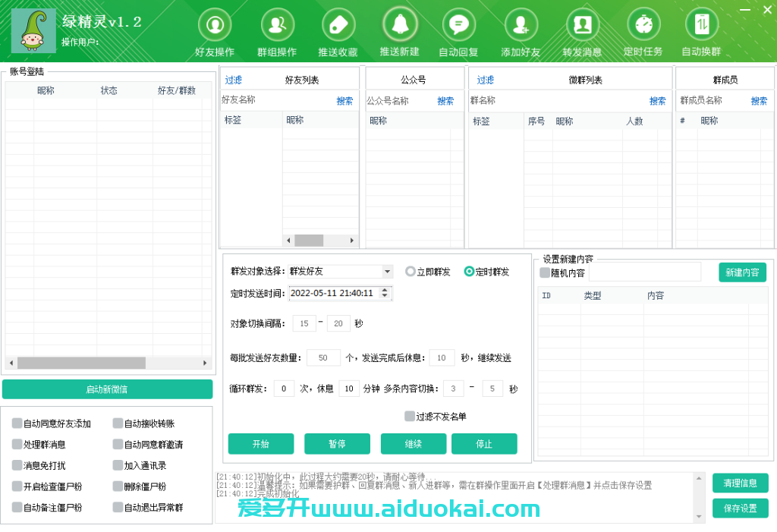Toggle 自动同意群邀请 checkbox
The width and height of the screenshot is (777, 532).
coord(118,444)
